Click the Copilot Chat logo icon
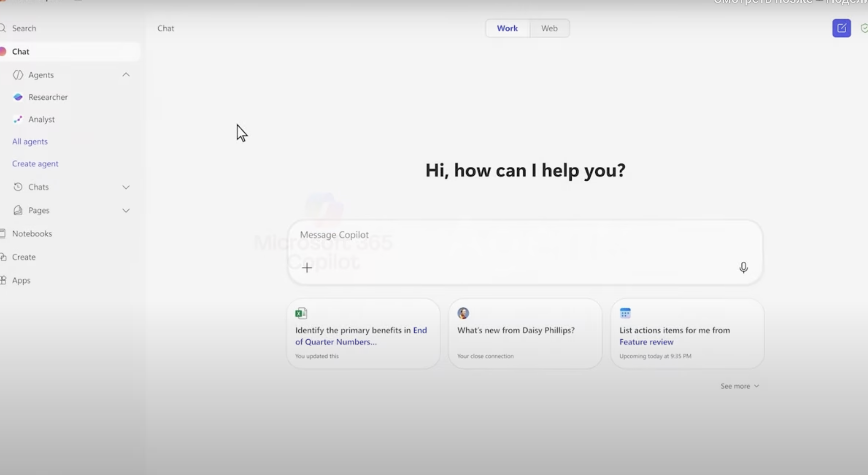 pos(3,51)
